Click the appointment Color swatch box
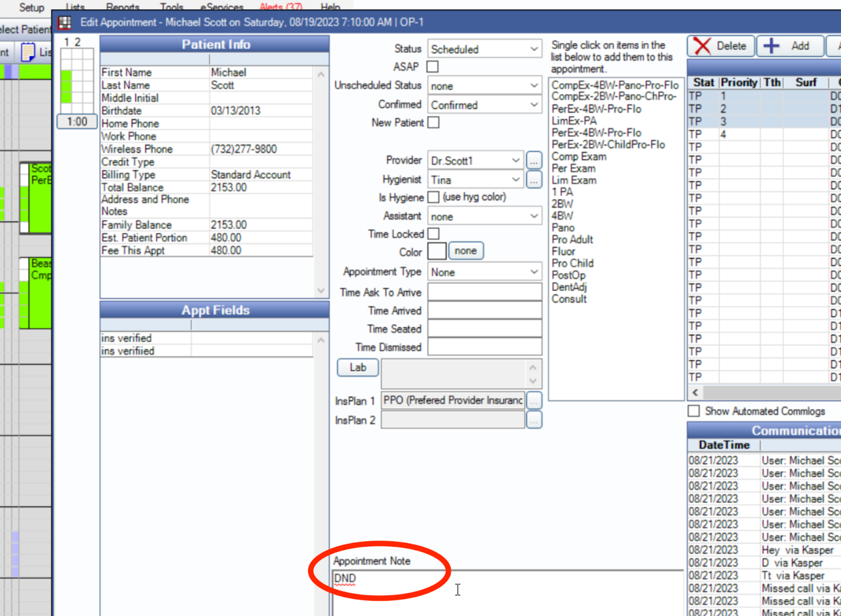Viewport: 841px width, 616px height. (437, 251)
